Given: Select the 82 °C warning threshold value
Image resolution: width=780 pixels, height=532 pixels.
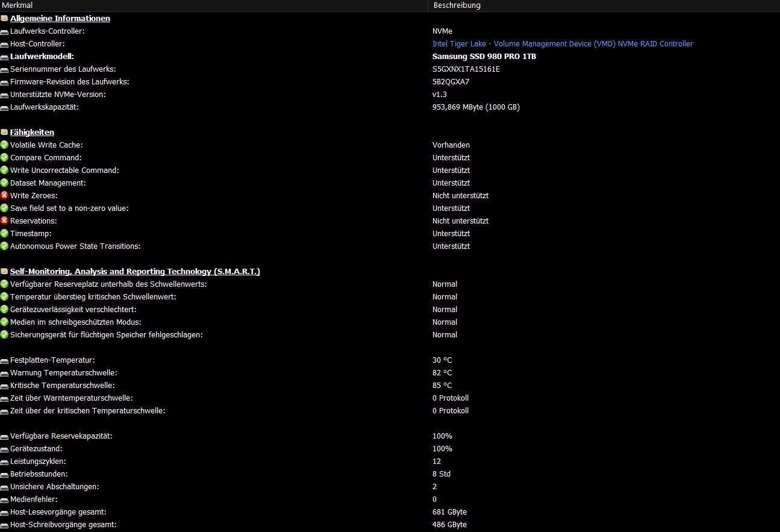Looking at the screenshot, I should pyautogui.click(x=442, y=373).
